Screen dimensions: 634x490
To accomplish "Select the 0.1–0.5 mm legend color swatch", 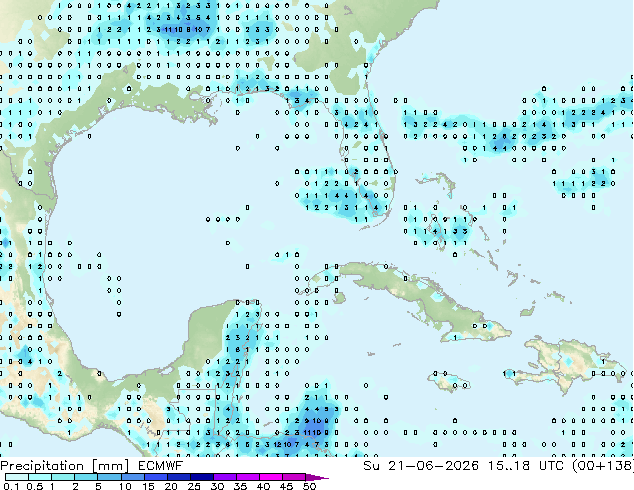I will 17,477.
